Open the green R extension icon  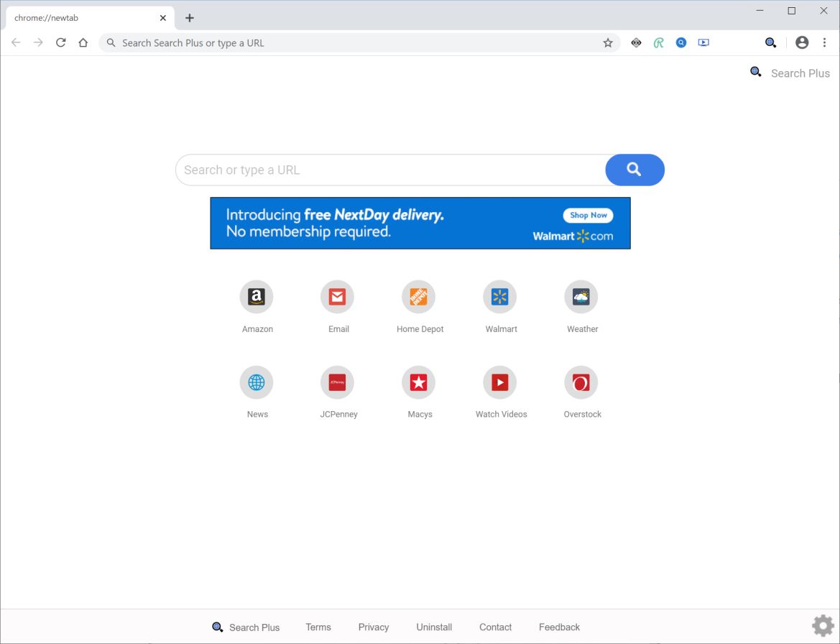click(658, 43)
